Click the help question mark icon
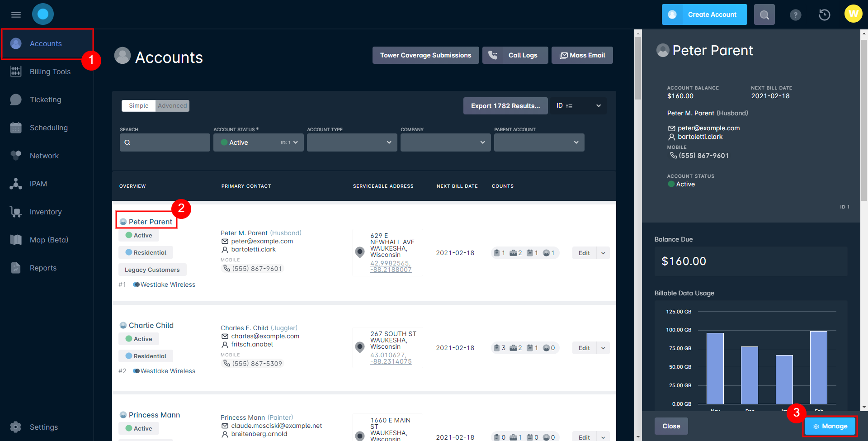Viewport: 868px width, 441px height. [796, 14]
